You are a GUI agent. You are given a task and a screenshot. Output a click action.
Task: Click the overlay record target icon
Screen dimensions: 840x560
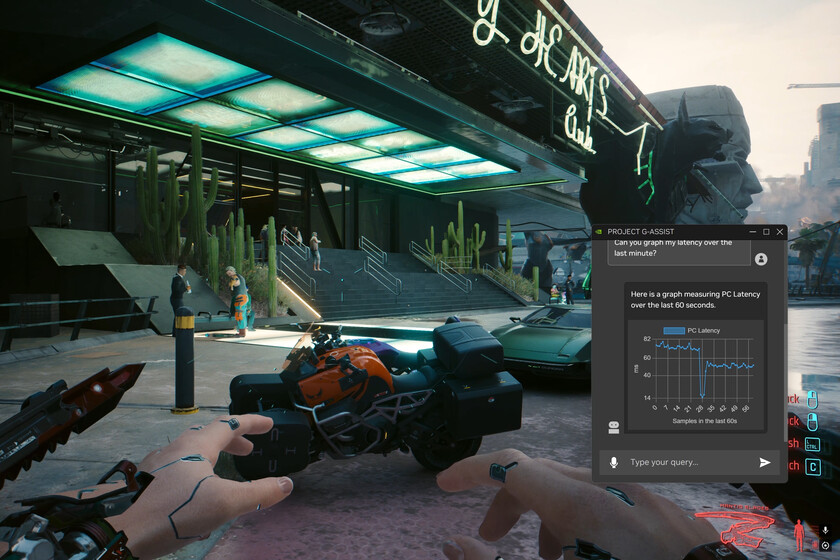pyautogui.click(x=825, y=546)
